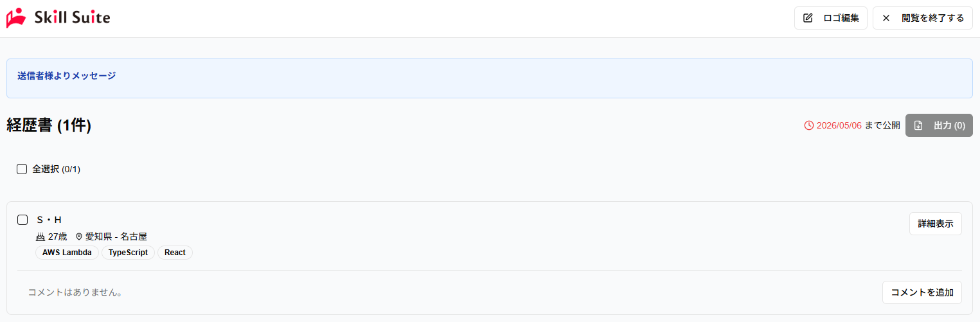Image resolution: width=980 pixels, height=322 pixels.
Task: Expand the 送信者様よりメッセージ banner
Action: pyautogui.click(x=67, y=76)
